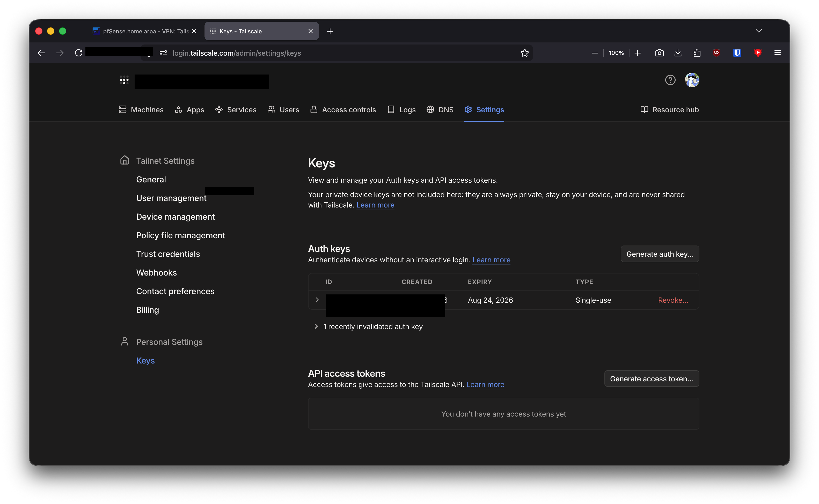Open the help question mark icon
Image resolution: width=819 pixels, height=504 pixels.
pyautogui.click(x=670, y=80)
